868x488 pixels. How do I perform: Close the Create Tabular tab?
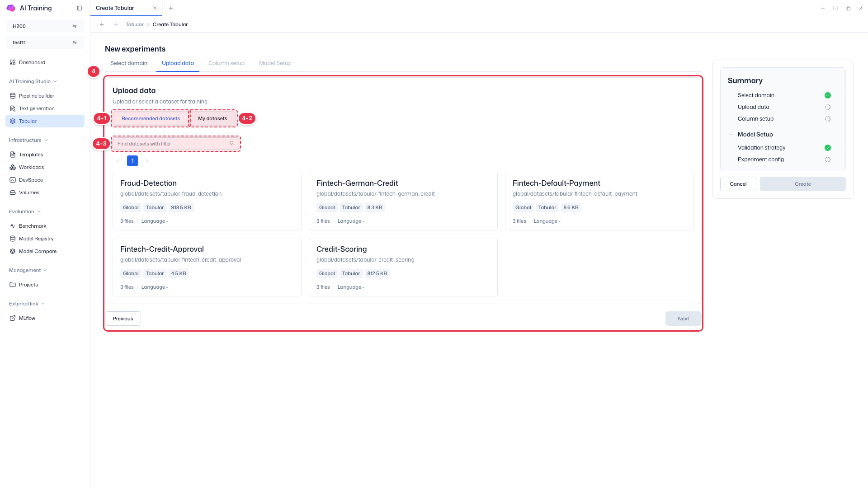click(155, 8)
